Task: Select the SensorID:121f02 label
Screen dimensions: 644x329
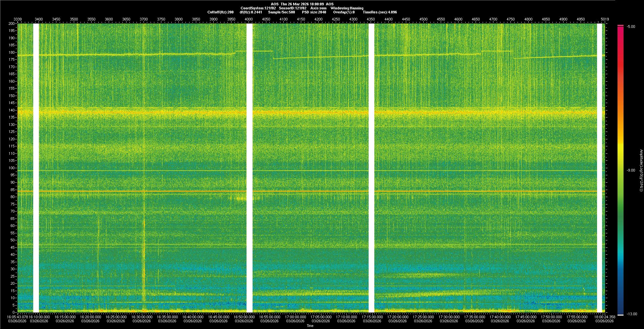Action: (292, 8)
